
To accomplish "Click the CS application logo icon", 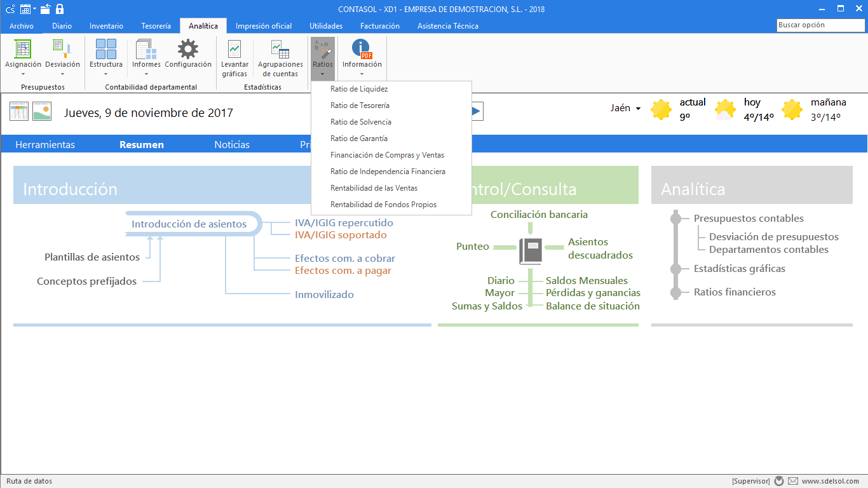I will (10, 10).
